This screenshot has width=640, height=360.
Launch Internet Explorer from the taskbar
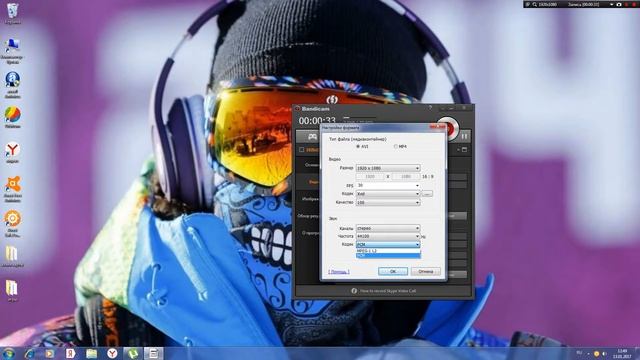coord(29,353)
